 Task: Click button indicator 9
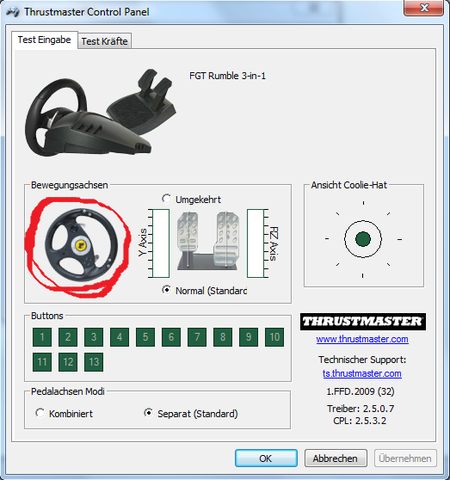tap(248, 337)
